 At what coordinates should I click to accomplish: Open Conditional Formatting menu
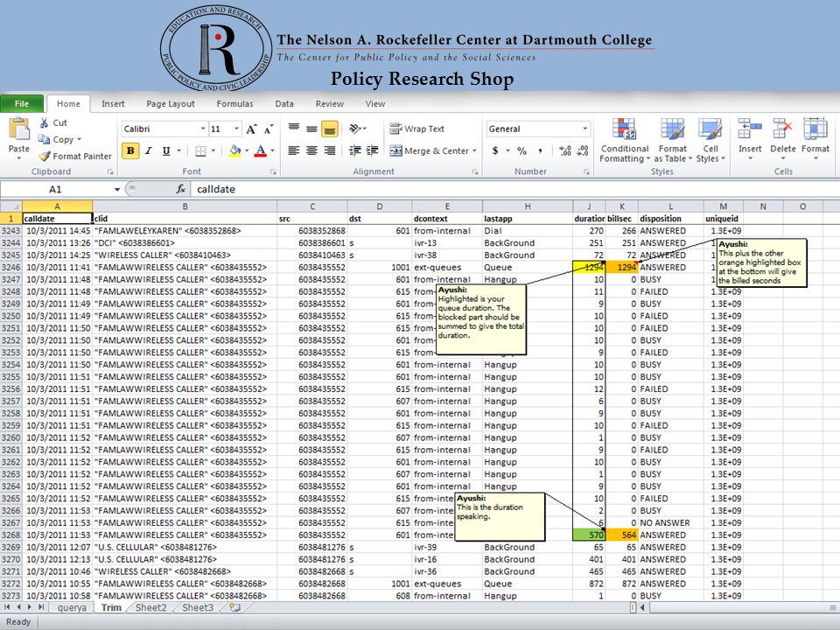(625, 141)
